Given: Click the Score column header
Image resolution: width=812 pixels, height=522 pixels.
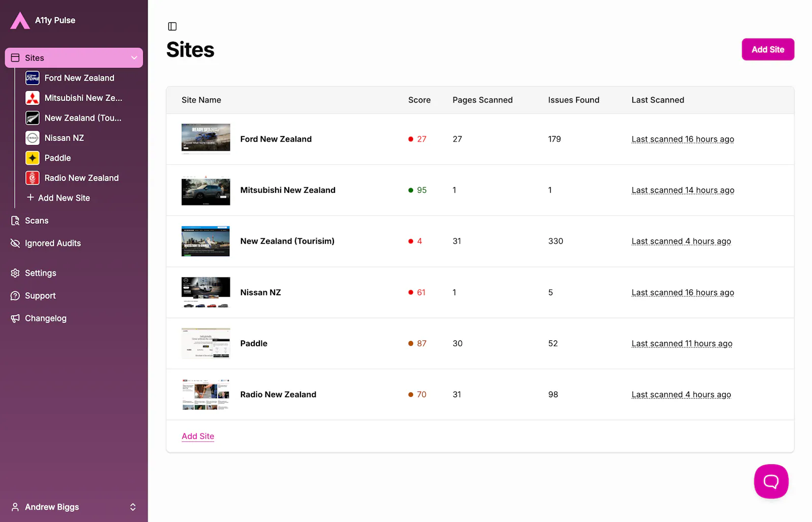Looking at the screenshot, I should click(x=419, y=100).
